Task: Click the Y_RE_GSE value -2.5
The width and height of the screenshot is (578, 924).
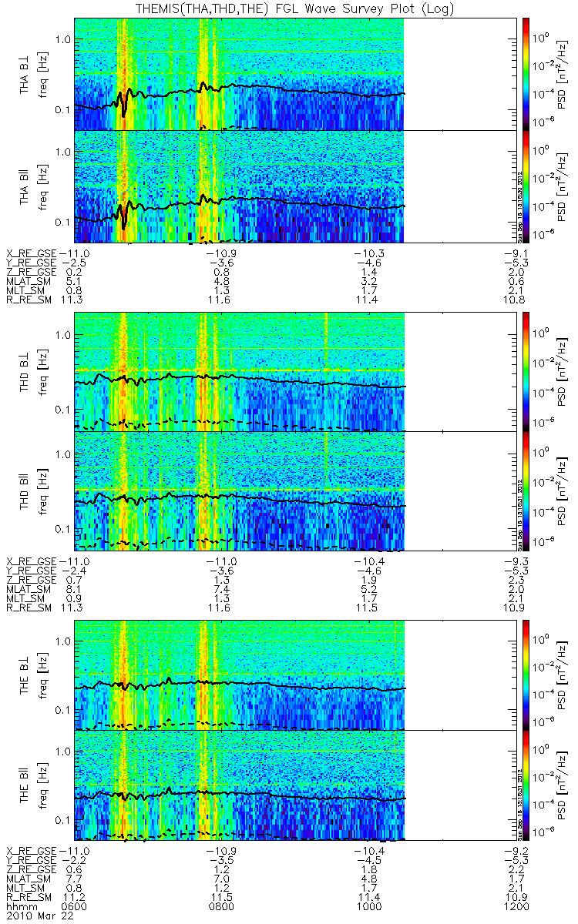Action: (x=72, y=262)
